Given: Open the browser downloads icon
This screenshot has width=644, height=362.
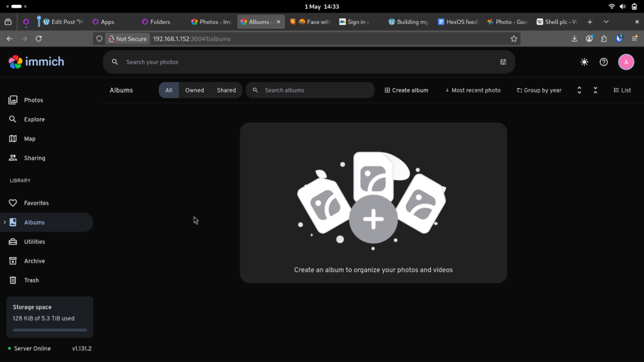Looking at the screenshot, I should pyautogui.click(x=574, y=38).
